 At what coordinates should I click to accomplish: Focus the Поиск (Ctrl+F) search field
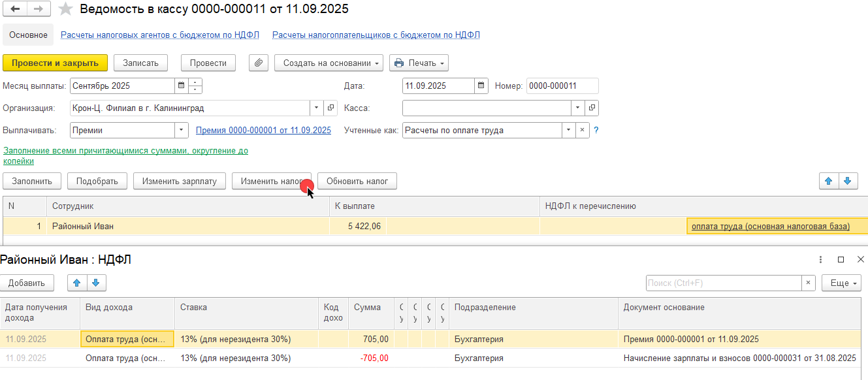click(x=724, y=283)
